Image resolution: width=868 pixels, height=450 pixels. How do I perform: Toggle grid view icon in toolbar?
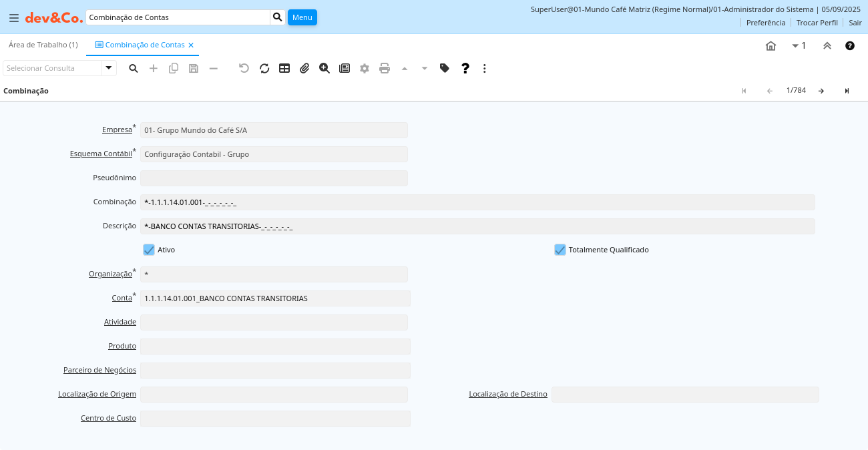pos(284,68)
